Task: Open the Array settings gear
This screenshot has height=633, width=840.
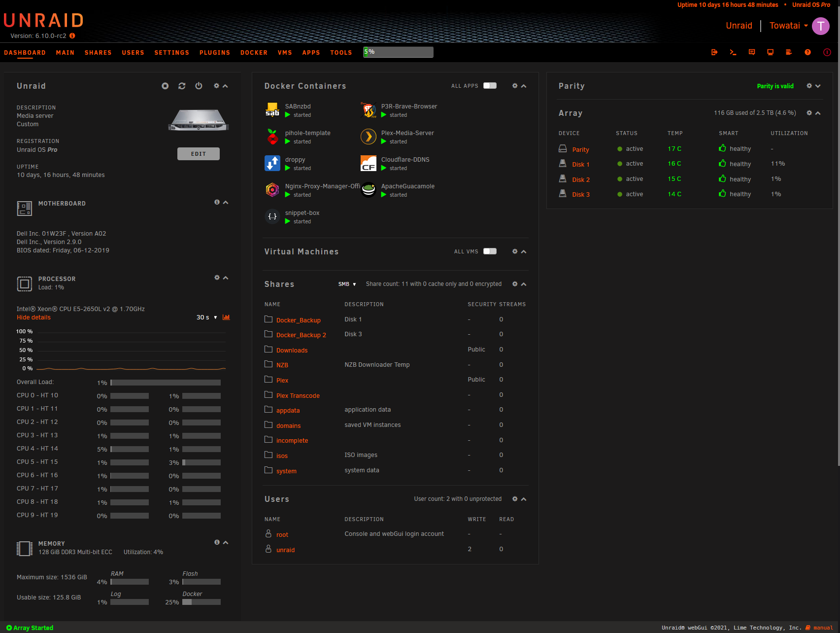Action: (809, 113)
